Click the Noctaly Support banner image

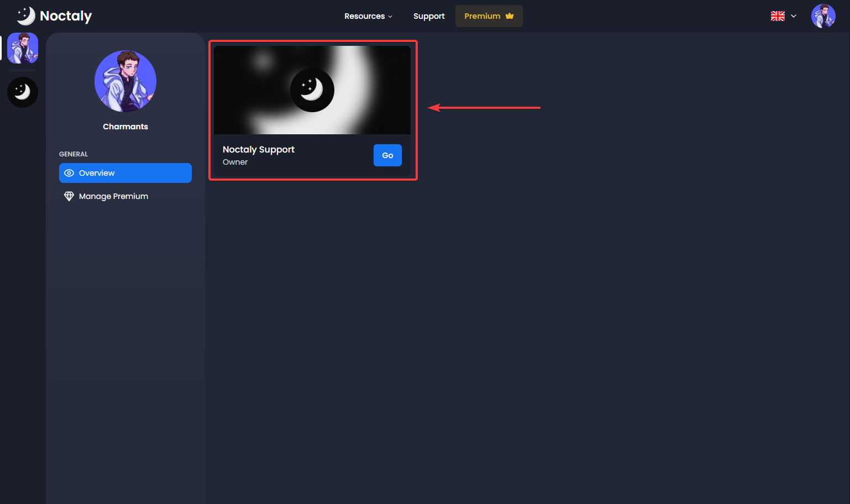pos(312,90)
